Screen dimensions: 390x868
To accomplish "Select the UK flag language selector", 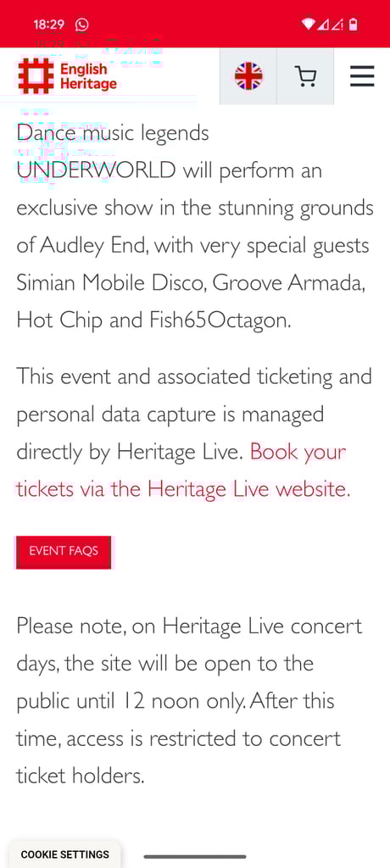I will coord(248,76).
